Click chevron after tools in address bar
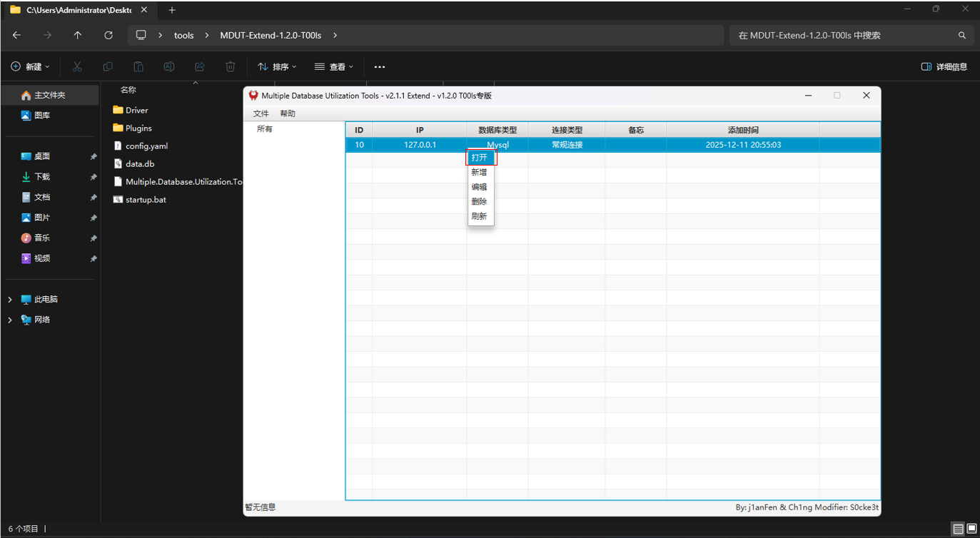Viewport: 980px width, 538px height. coord(207,35)
